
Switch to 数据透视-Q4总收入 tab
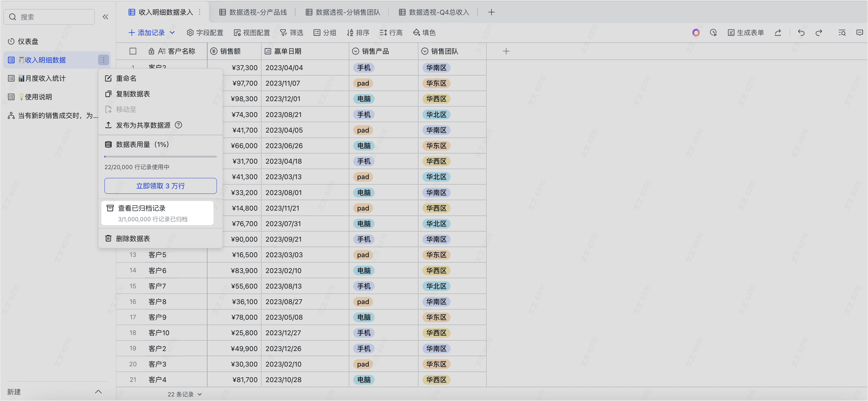pyautogui.click(x=434, y=12)
